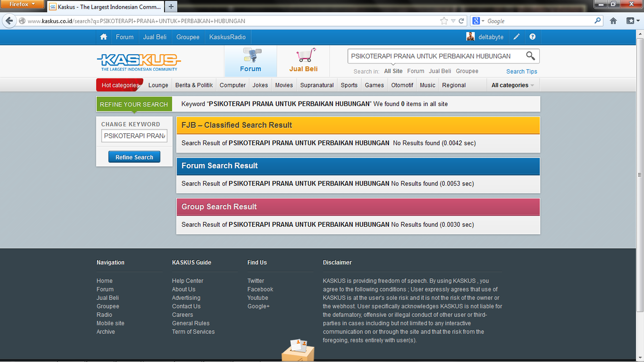This screenshot has width=644, height=362.
Task: Focus the main Kaskus search field
Action: 436,56
